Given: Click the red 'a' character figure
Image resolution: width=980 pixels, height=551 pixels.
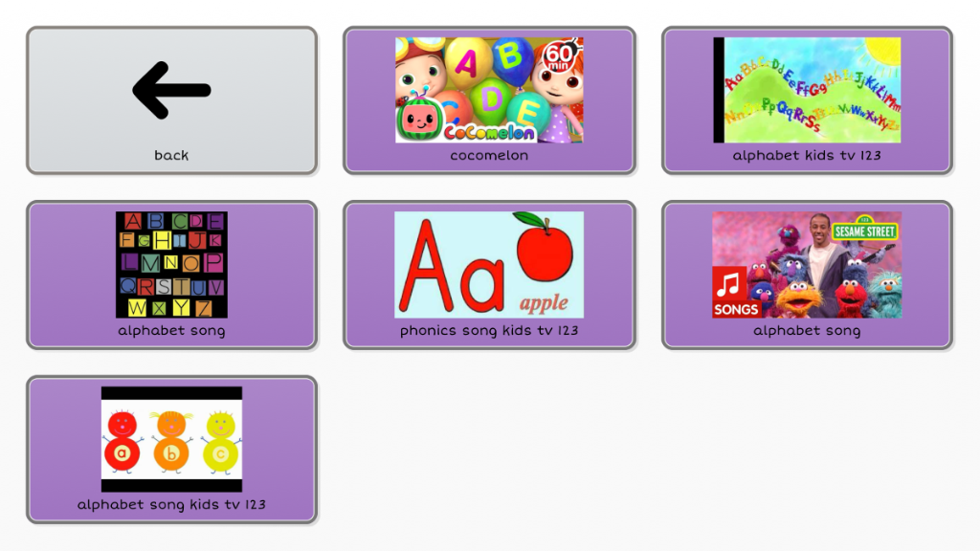Looking at the screenshot, I should pos(122,442).
